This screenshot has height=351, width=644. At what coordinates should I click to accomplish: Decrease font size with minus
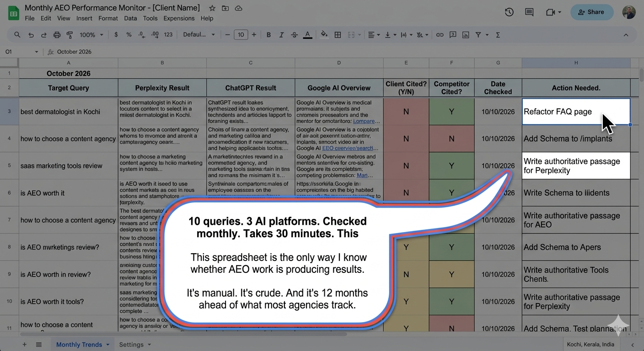227,35
